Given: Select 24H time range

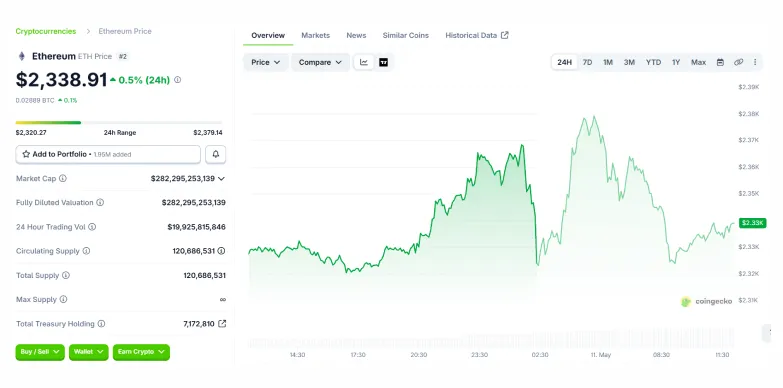Looking at the screenshot, I should (564, 62).
